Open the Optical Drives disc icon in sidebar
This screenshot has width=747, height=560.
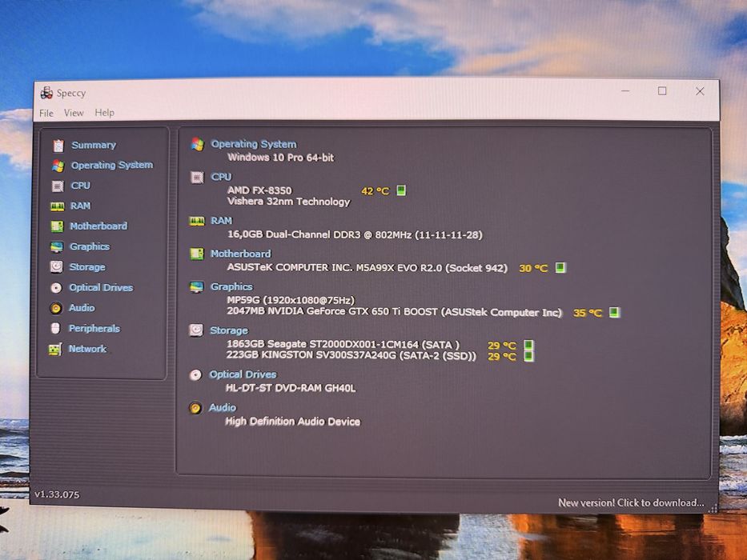click(x=56, y=288)
